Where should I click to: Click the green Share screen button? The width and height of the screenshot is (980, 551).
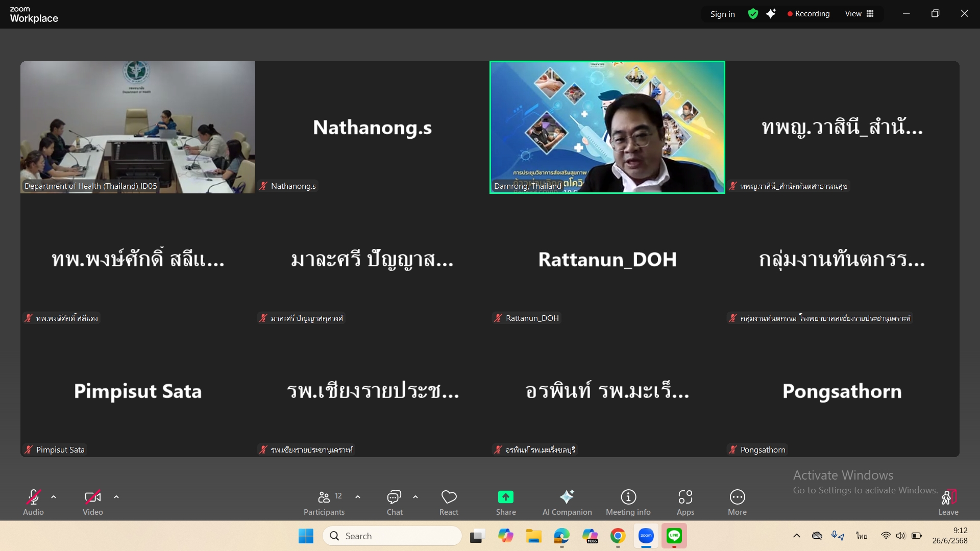(506, 503)
